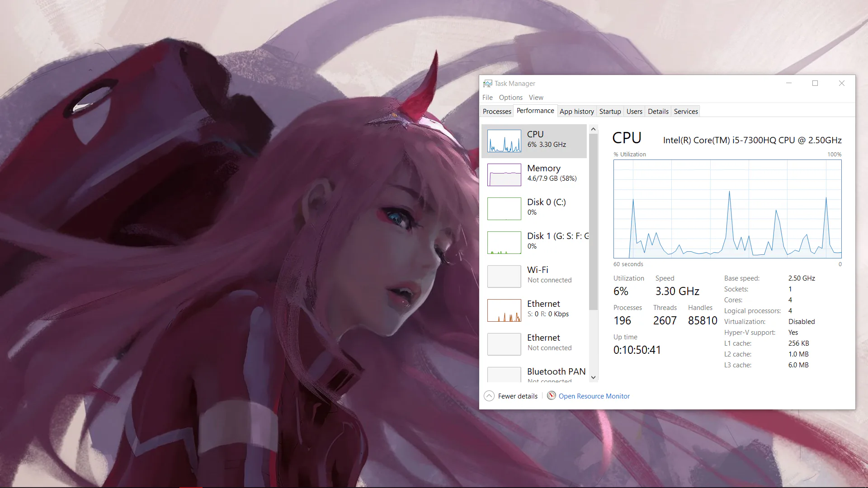Click the 60 seconds graph axis label
Image resolution: width=868 pixels, height=488 pixels.
628,264
